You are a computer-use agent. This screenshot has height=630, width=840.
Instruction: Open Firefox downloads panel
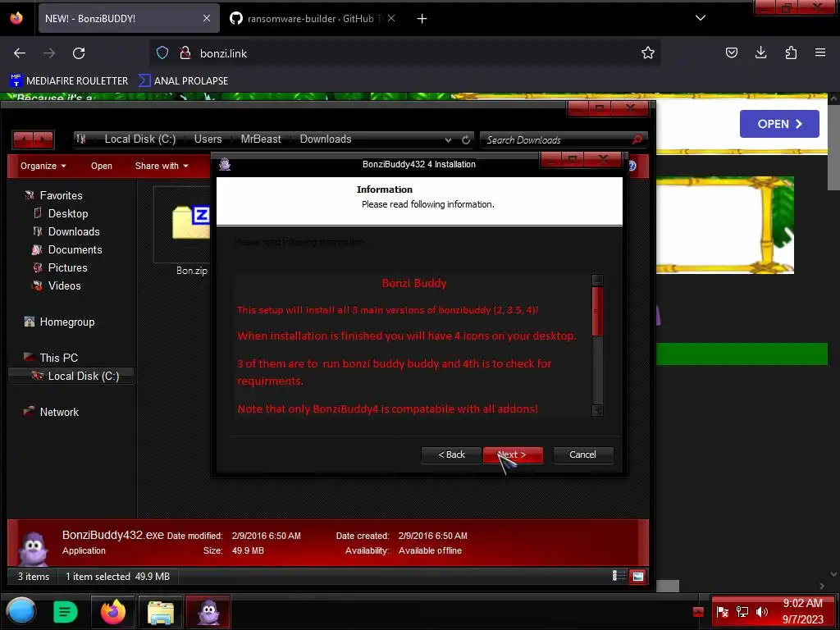[x=760, y=52]
